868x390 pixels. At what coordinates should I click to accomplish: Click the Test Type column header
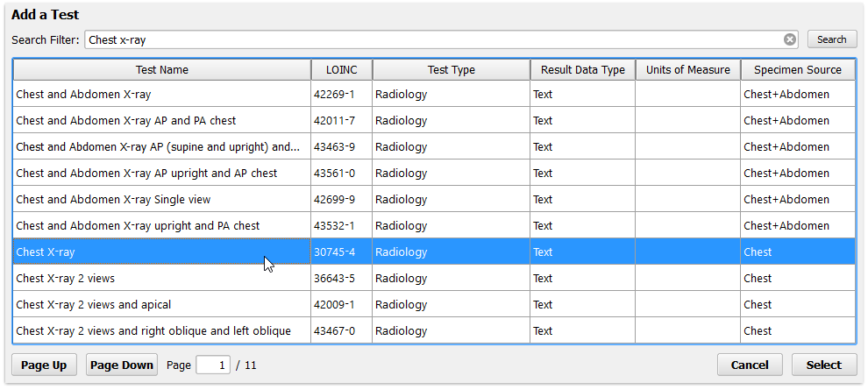coord(452,70)
